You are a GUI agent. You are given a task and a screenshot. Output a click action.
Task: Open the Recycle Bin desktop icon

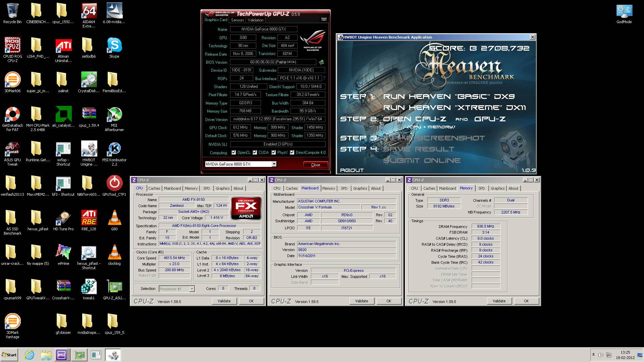(12, 13)
